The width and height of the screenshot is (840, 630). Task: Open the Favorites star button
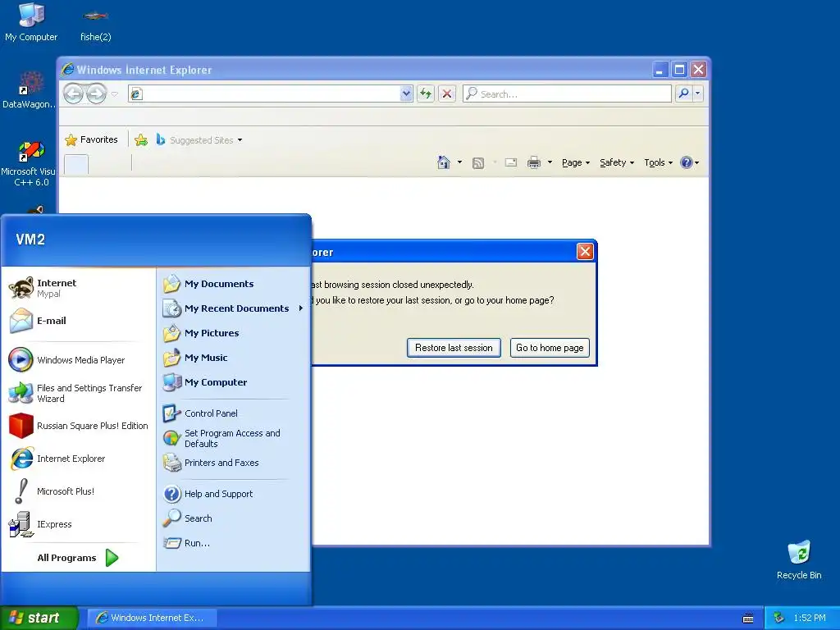[x=91, y=139]
